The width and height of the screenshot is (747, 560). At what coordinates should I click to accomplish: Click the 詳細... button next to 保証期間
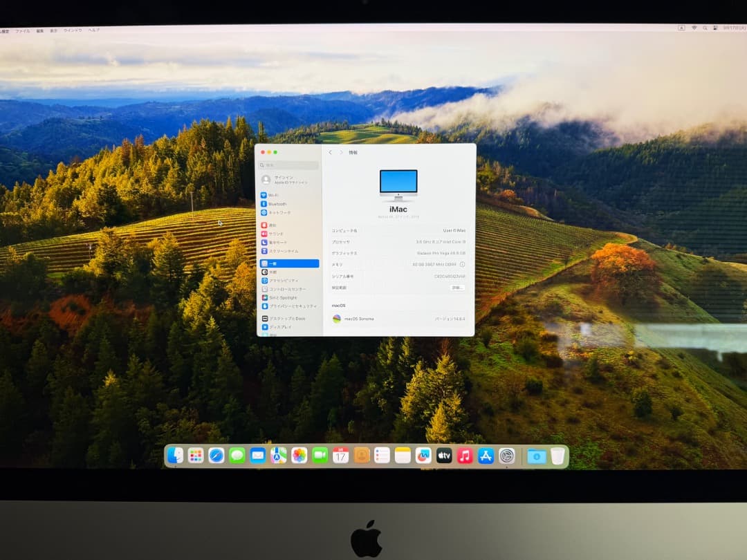[458, 288]
